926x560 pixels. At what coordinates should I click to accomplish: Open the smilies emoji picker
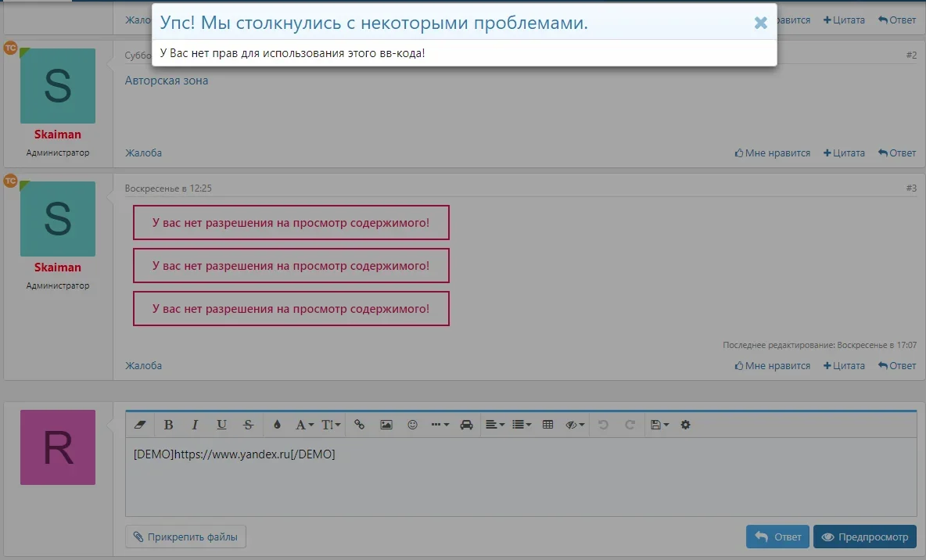[413, 425]
